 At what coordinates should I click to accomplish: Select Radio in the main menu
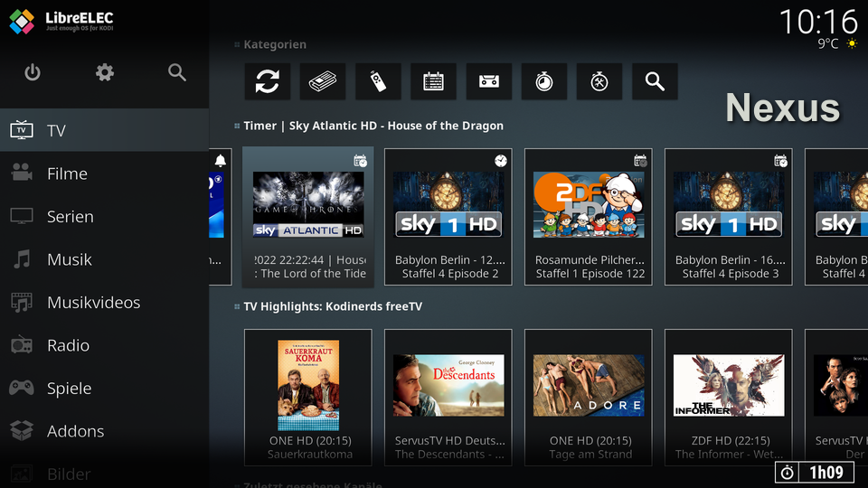[105, 345]
